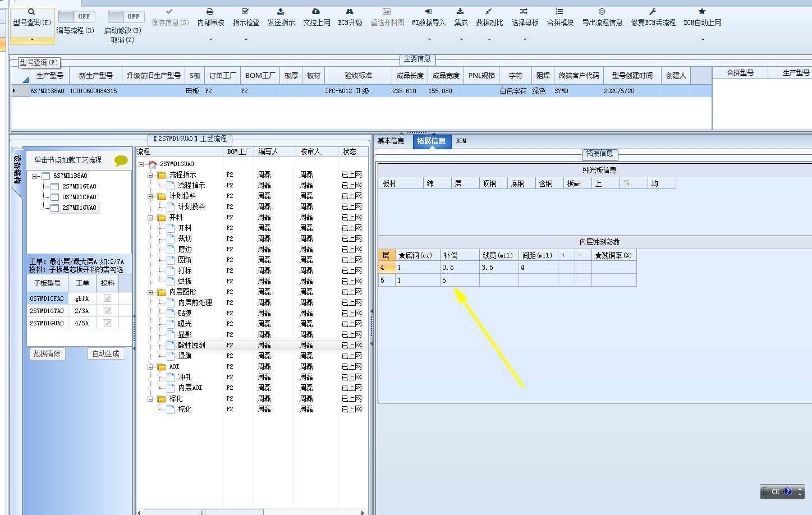The image size is (812, 515).
Task: Click the MI数据导入 import icon
Action: point(428,11)
